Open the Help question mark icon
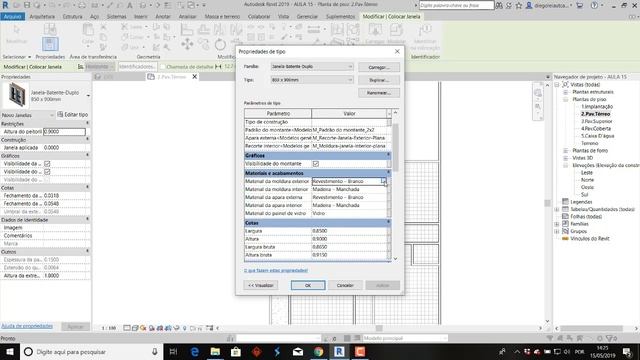This screenshot has height=360, width=640. tap(594, 5)
